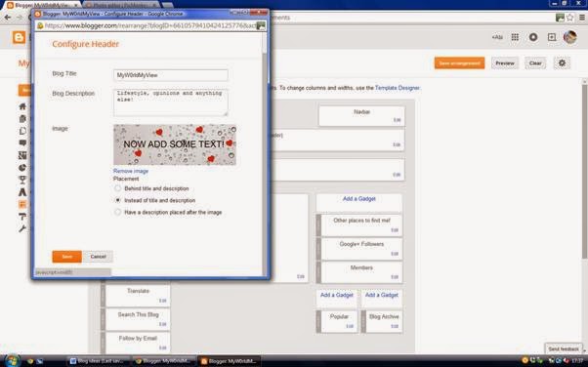This screenshot has height=367, width=588.
Task: Edit the Translate gadget
Action: point(162,301)
